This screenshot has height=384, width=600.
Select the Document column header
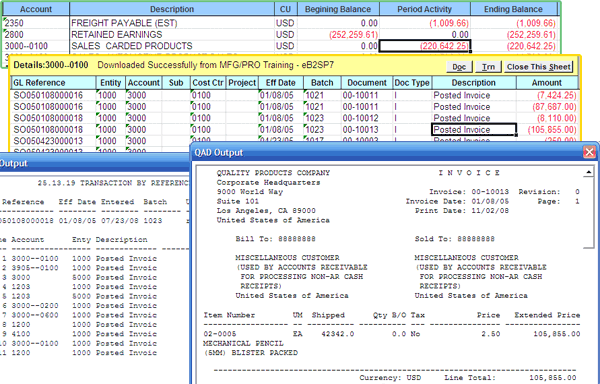point(367,83)
